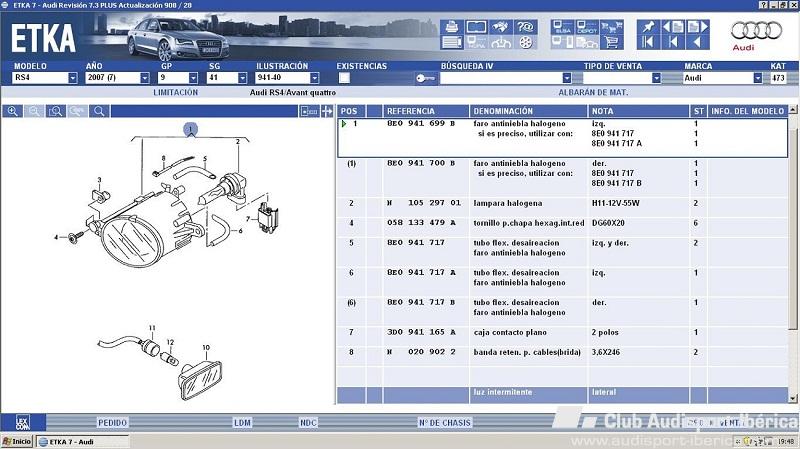Click the film reel icon
The image size is (800, 449).
point(526,42)
